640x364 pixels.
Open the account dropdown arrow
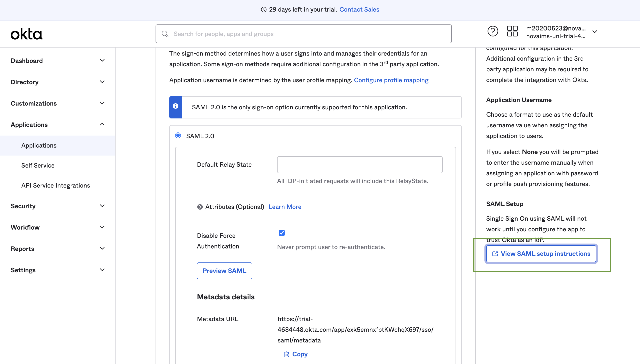tap(595, 32)
